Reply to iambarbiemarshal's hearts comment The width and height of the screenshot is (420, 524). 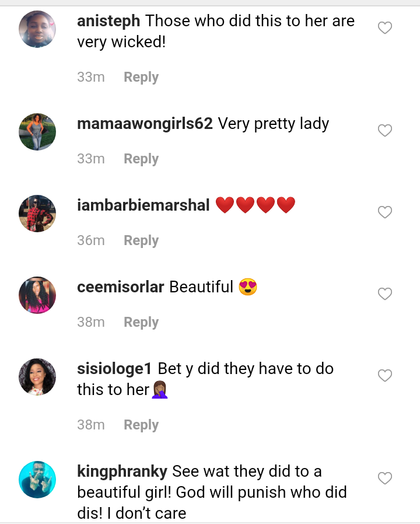click(x=141, y=240)
